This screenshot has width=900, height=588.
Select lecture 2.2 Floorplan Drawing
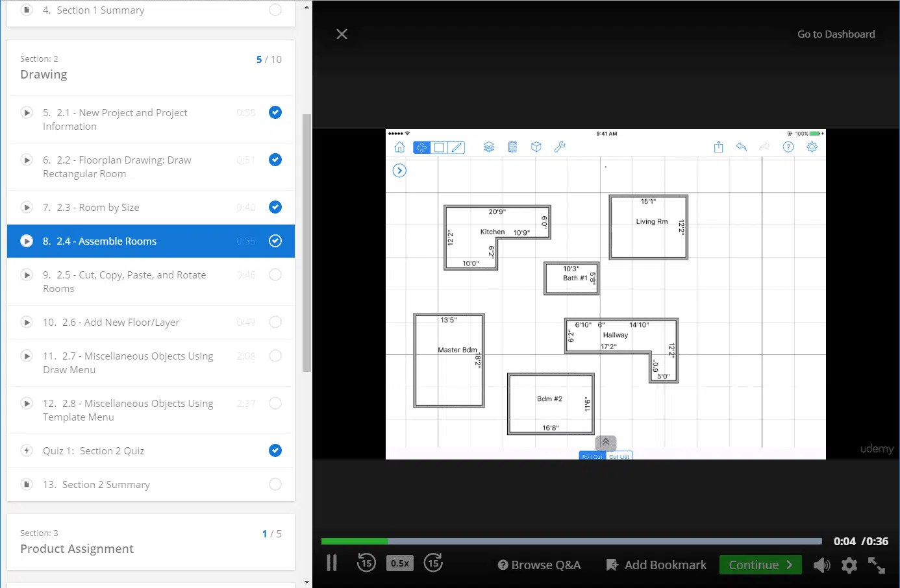tap(117, 167)
